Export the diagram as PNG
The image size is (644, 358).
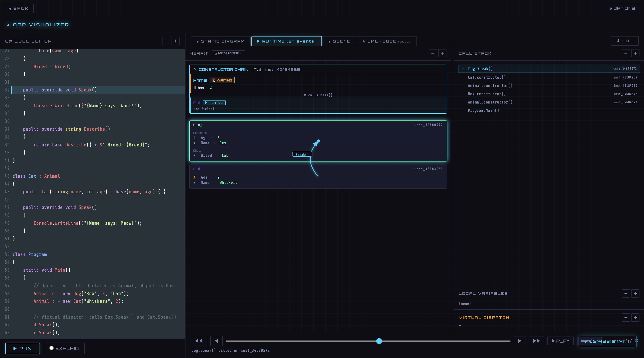624,41
